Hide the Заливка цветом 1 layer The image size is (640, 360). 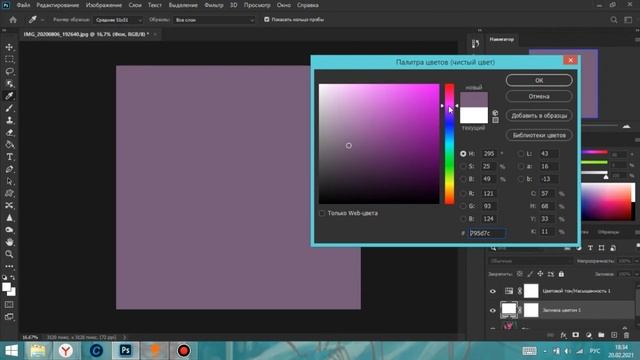pyautogui.click(x=493, y=310)
